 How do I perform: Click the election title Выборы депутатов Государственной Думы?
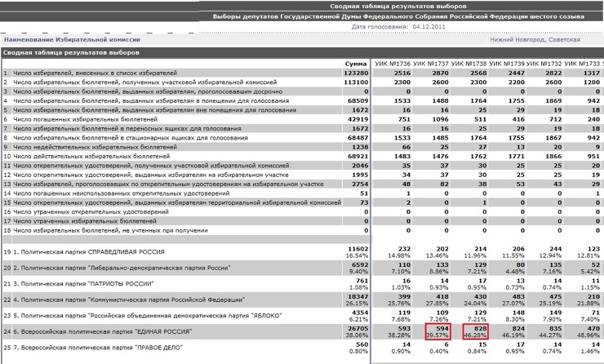click(x=398, y=16)
